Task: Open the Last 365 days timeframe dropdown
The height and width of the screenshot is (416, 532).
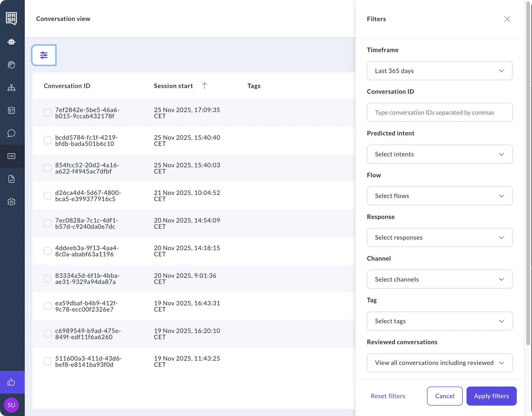Action: [440, 71]
